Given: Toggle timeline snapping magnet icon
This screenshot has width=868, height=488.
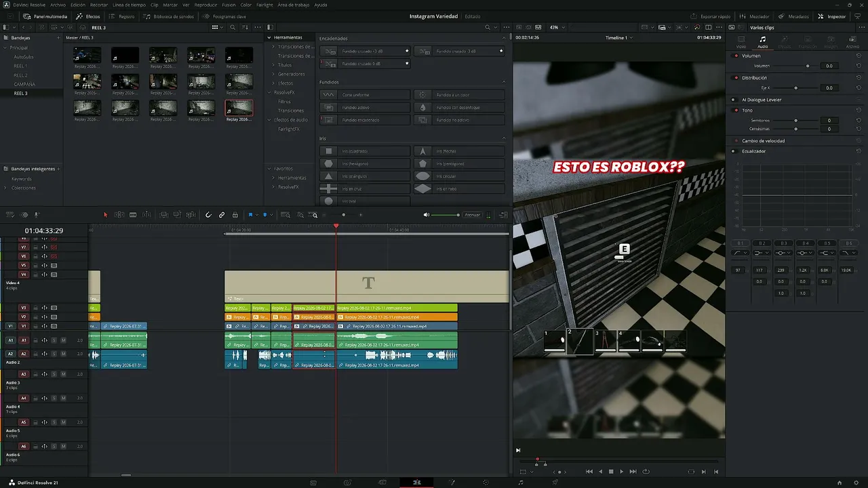Looking at the screenshot, I should pos(208,215).
